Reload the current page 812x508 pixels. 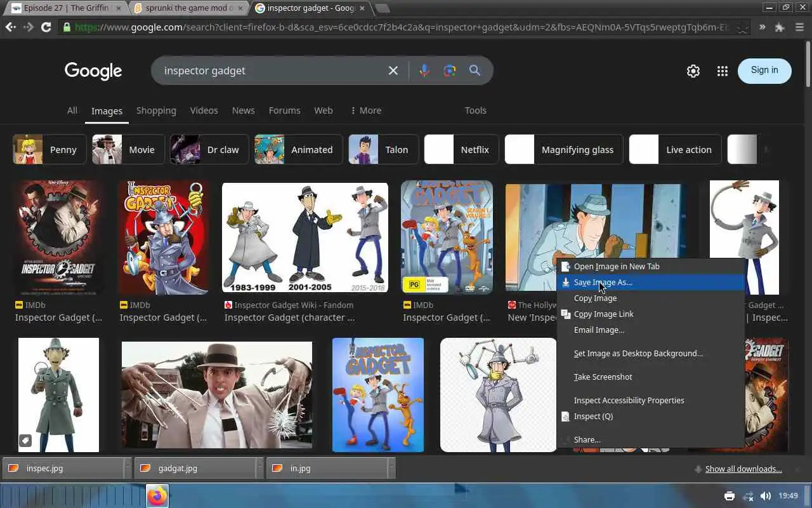46,27
